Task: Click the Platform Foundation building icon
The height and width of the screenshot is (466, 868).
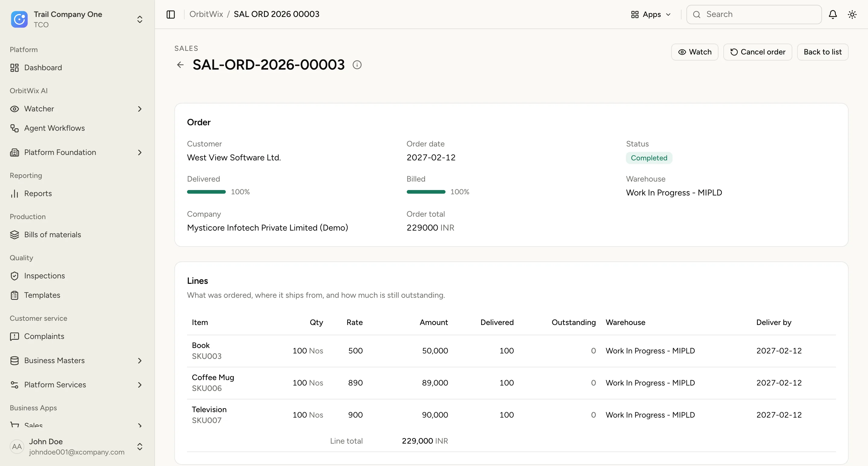Action: click(x=15, y=152)
